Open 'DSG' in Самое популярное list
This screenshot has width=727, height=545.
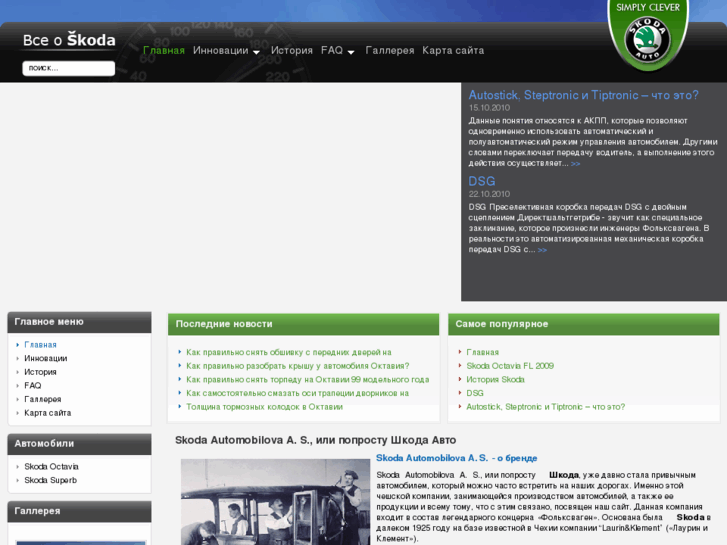pyautogui.click(x=475, y=393)
